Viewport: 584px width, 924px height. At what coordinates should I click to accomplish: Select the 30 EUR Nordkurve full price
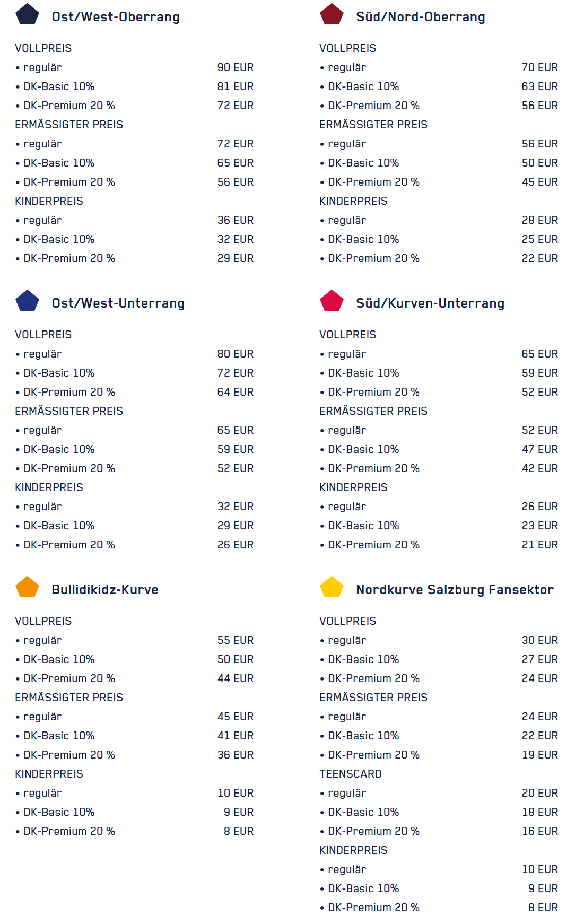click(x=539, y=640)
